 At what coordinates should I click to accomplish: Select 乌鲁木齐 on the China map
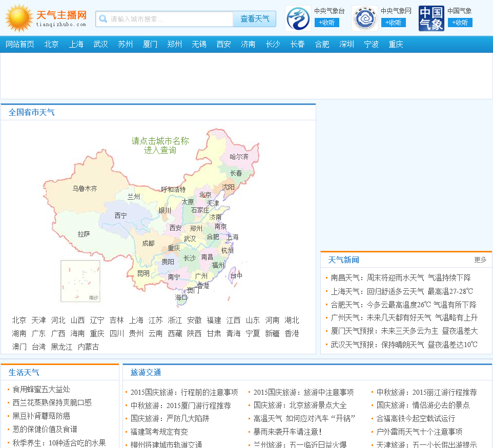[85, 188]
